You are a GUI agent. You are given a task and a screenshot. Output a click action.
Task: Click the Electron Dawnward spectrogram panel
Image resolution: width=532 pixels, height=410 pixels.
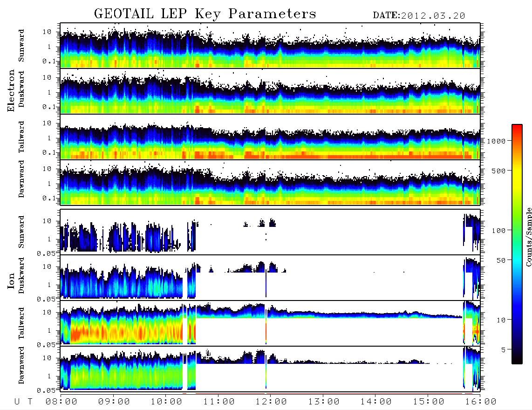point(270,182)
